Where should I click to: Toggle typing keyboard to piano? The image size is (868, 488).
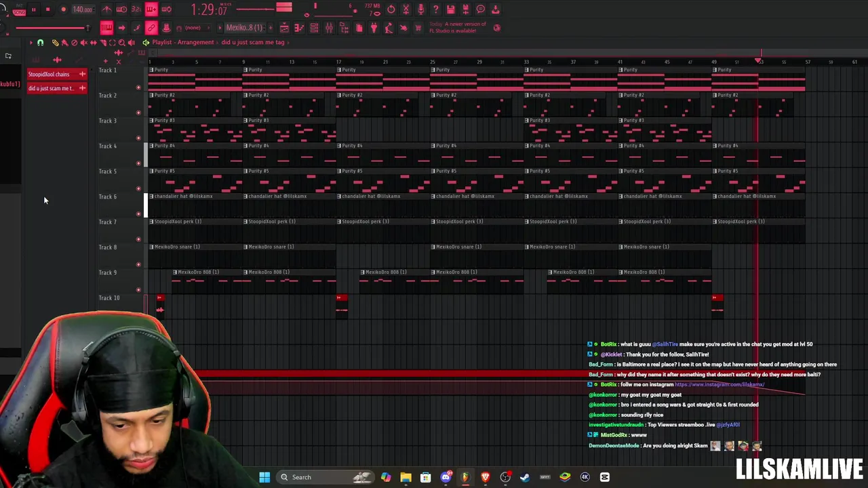106,28
